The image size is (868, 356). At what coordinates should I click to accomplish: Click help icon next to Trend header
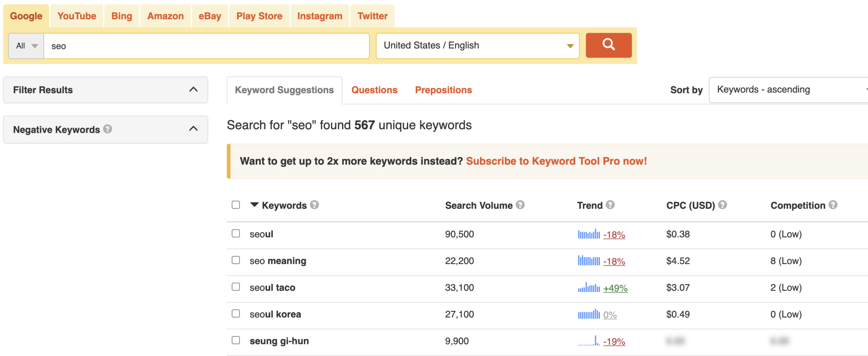click(610, 205)
